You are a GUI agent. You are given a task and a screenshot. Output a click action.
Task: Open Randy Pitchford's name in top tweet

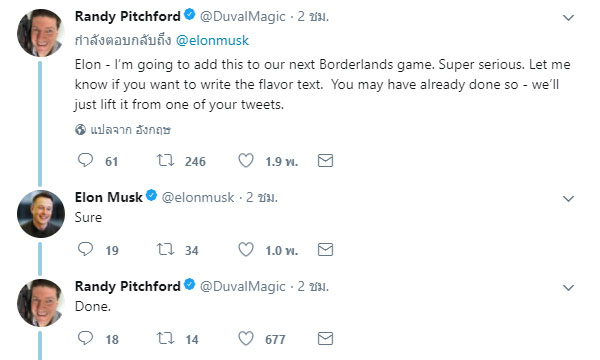click(x=127, y=16)
